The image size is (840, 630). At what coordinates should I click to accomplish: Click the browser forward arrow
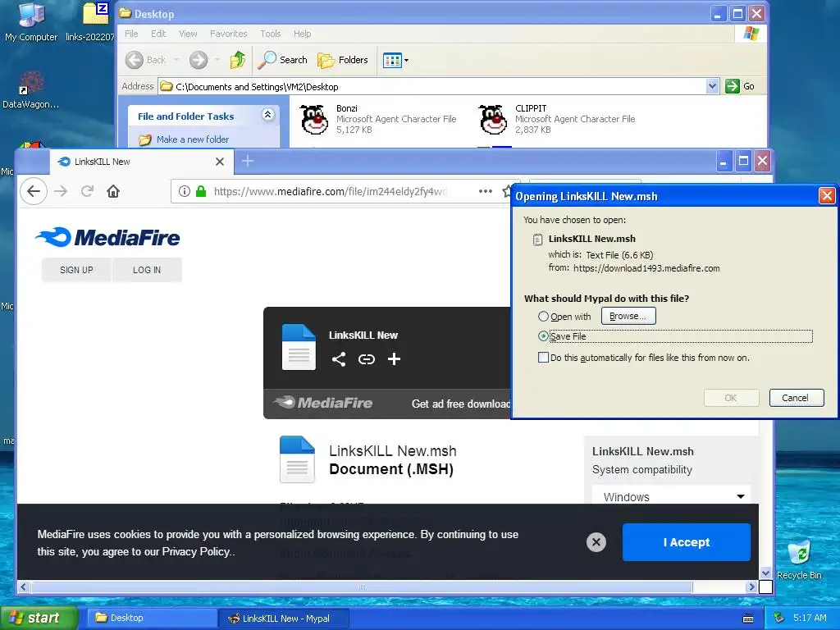61,191
